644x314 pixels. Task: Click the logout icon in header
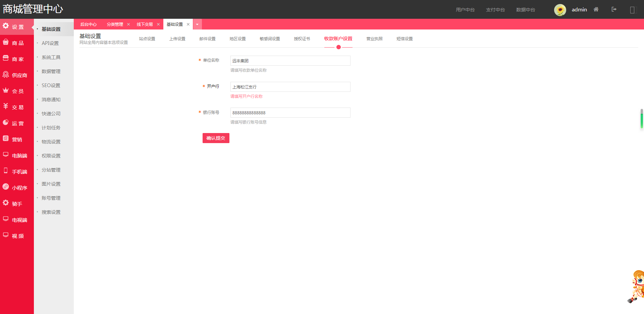(x=614, y=9)
